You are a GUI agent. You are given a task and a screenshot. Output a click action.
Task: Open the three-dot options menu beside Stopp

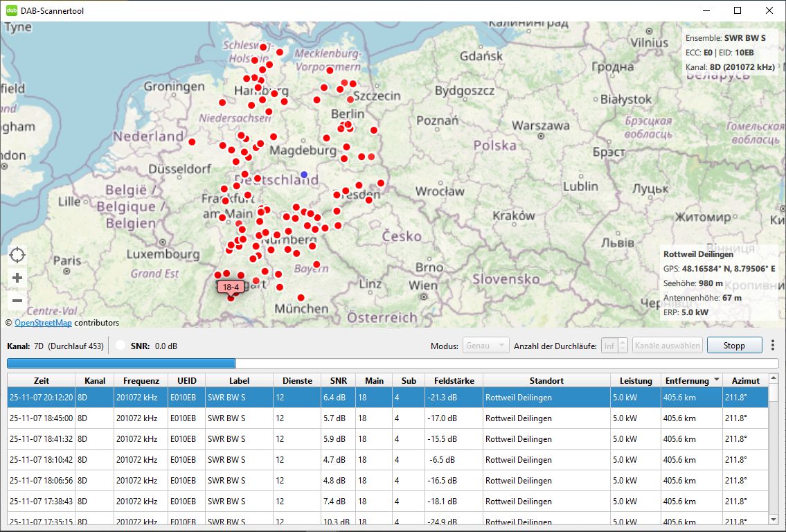point(773,345)
